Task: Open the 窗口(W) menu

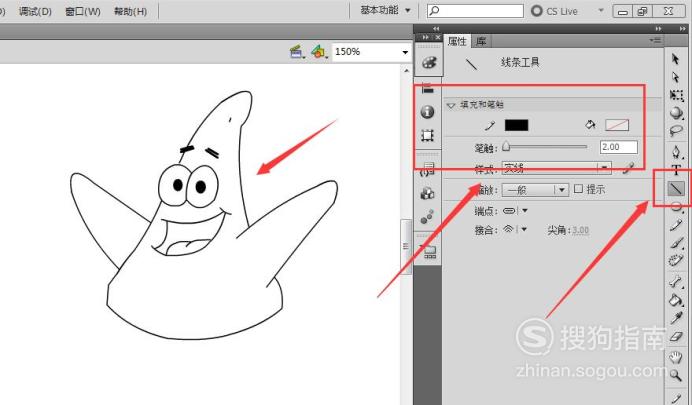Action: 83,11
